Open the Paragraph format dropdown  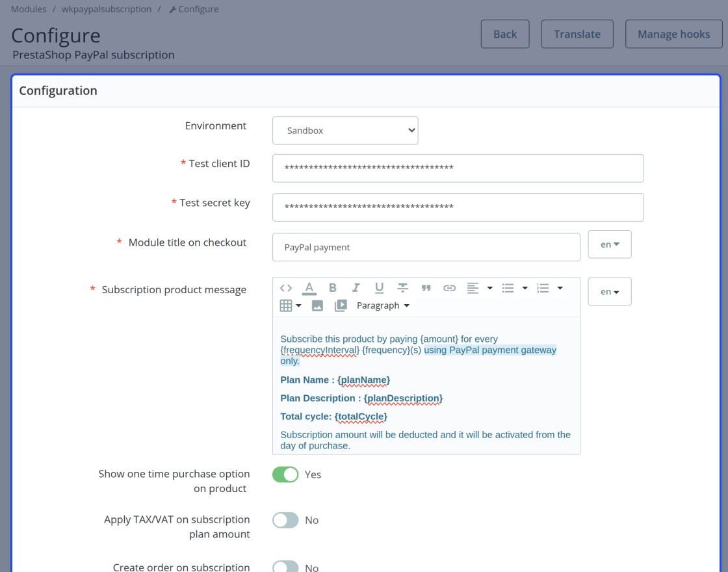click(383, 305)
